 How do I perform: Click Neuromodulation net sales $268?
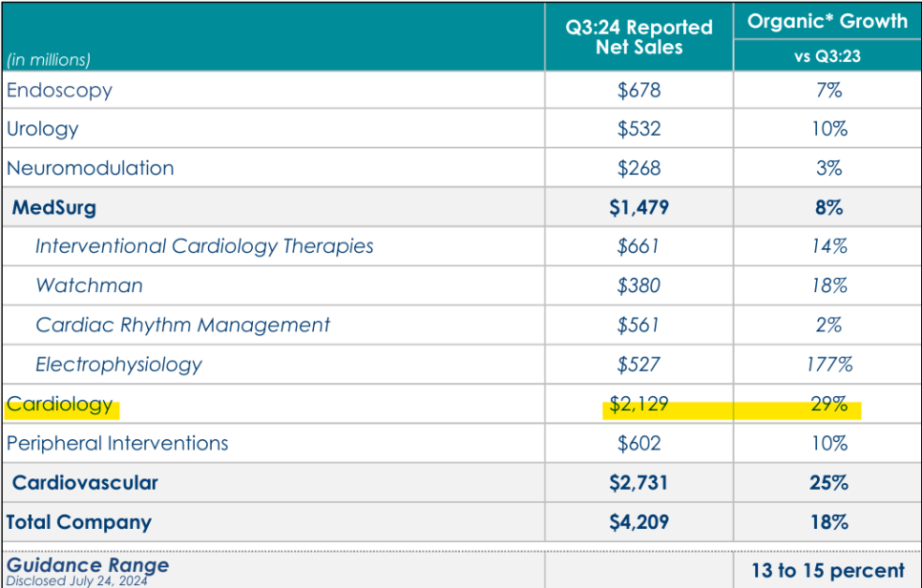pyautogui.click(x=639, y=168)
